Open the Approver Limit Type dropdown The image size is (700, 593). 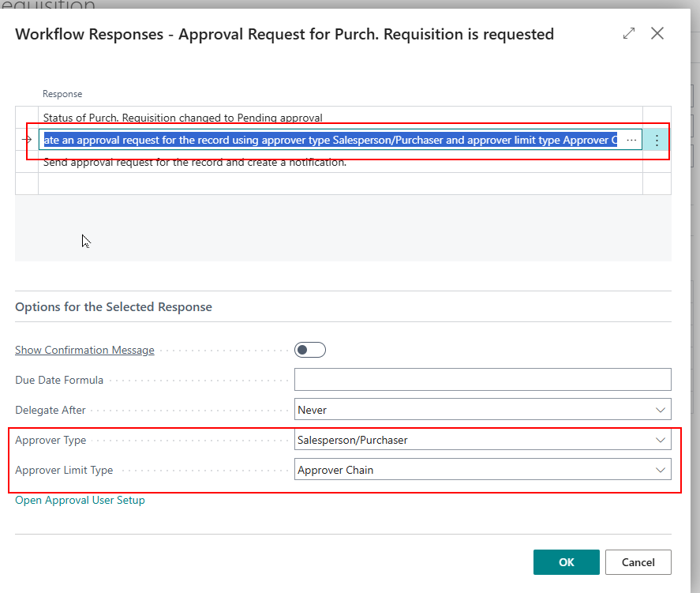[x=482, y=470]
